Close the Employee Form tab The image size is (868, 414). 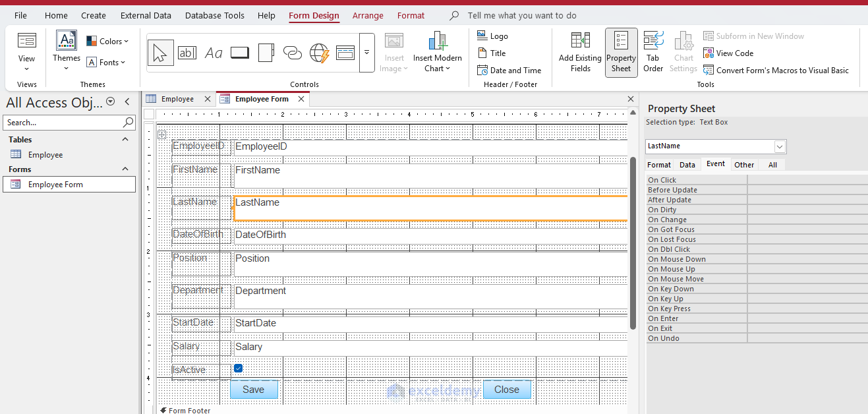click(301, 99)
